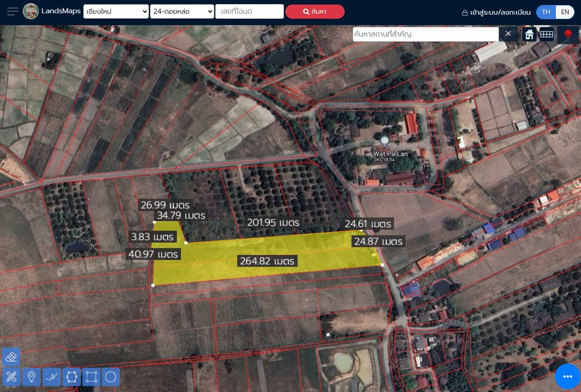Viewport: 581px width, 392px height.
Task: Open the blue more options bubble
Action: tap(568, 376)
